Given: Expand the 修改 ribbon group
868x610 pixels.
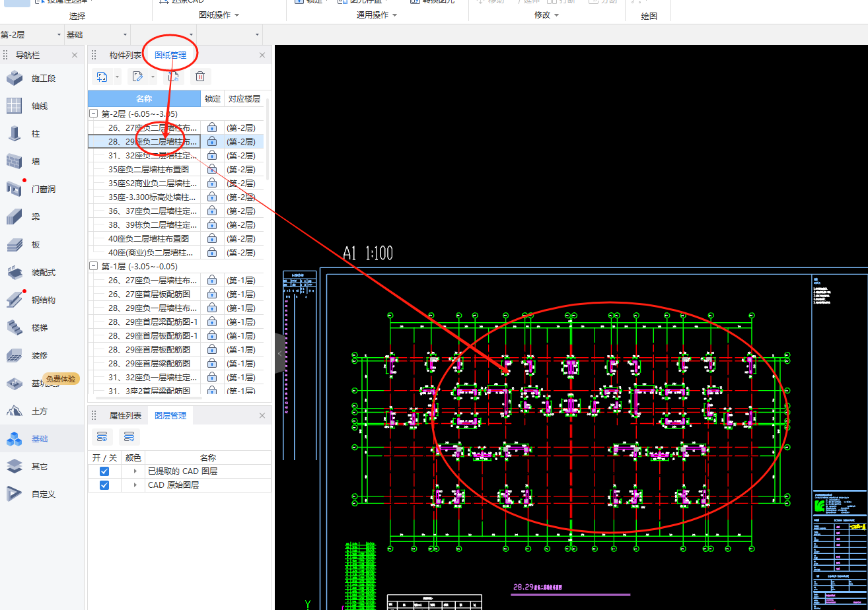Looking at the screenshot, I should (x=546, y=15).
